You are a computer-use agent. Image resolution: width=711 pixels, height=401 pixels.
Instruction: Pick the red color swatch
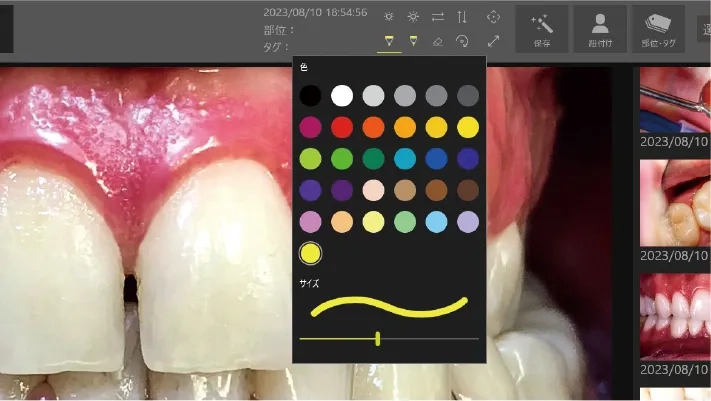342,128
